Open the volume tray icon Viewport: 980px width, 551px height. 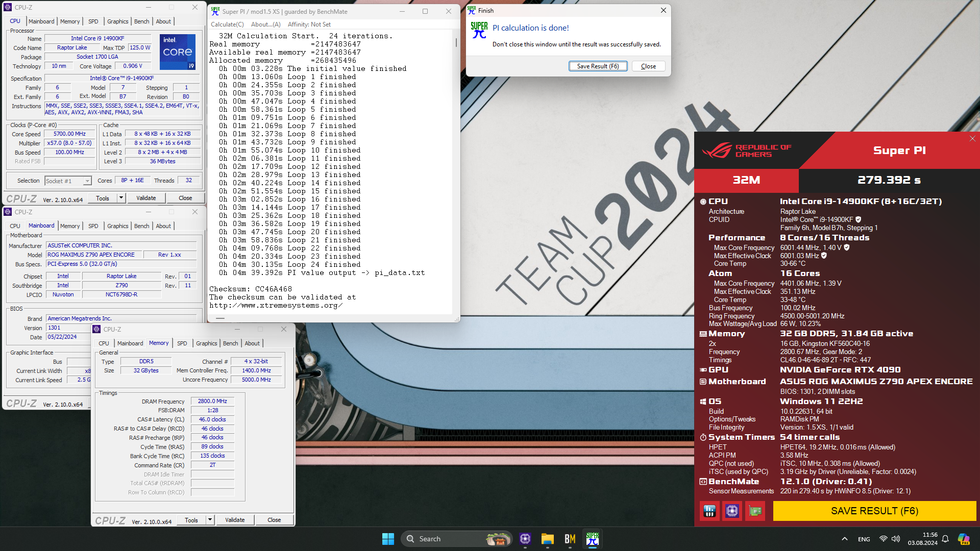pos(896,539)
